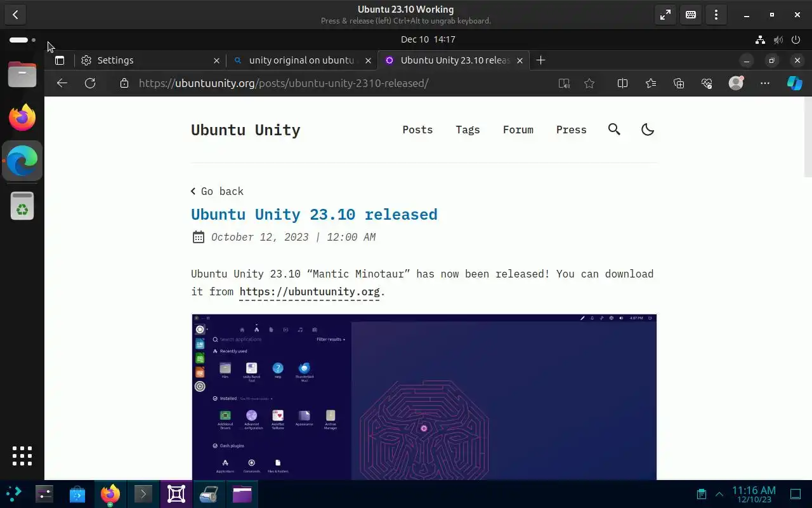Toggle fullscreen in the VM viewer header
Screen dimensions: 812x508
(x=665, y=15)
